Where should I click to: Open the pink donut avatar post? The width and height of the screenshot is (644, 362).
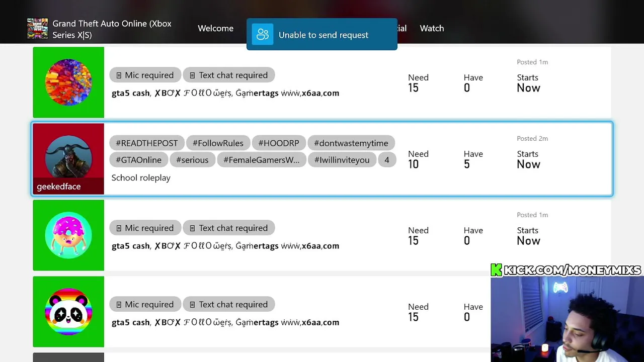click(x=68, y=235)
